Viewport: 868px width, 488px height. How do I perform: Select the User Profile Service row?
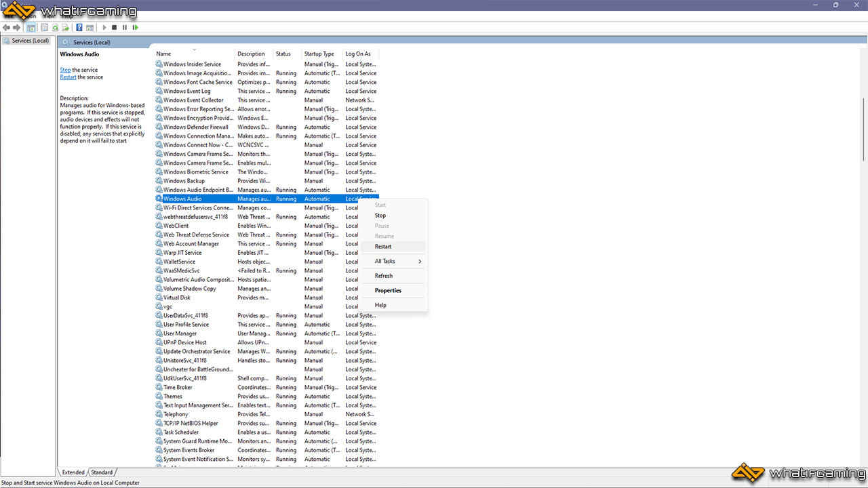267,325
